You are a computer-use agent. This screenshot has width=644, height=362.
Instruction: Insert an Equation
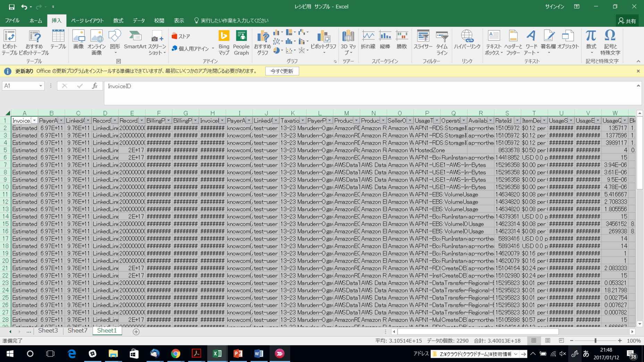pos(591,42)
